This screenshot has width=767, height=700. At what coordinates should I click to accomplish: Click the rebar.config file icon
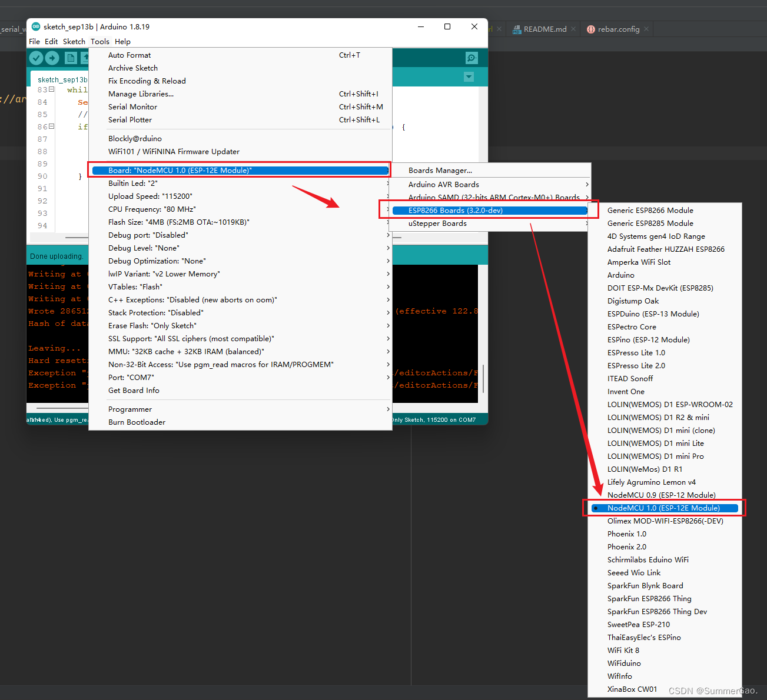[x=591, y=29]
